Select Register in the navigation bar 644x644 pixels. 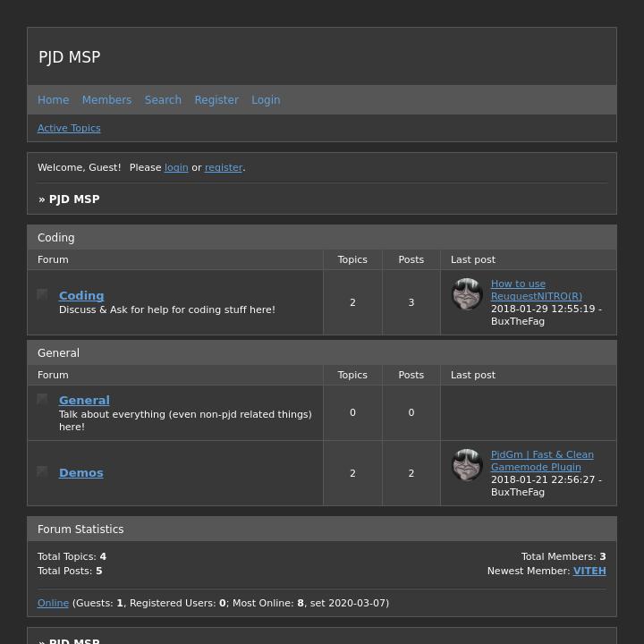(x=216, y=100)
